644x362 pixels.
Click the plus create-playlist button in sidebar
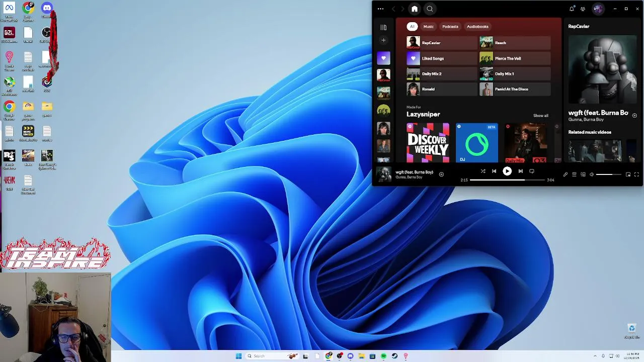[383, 40]
